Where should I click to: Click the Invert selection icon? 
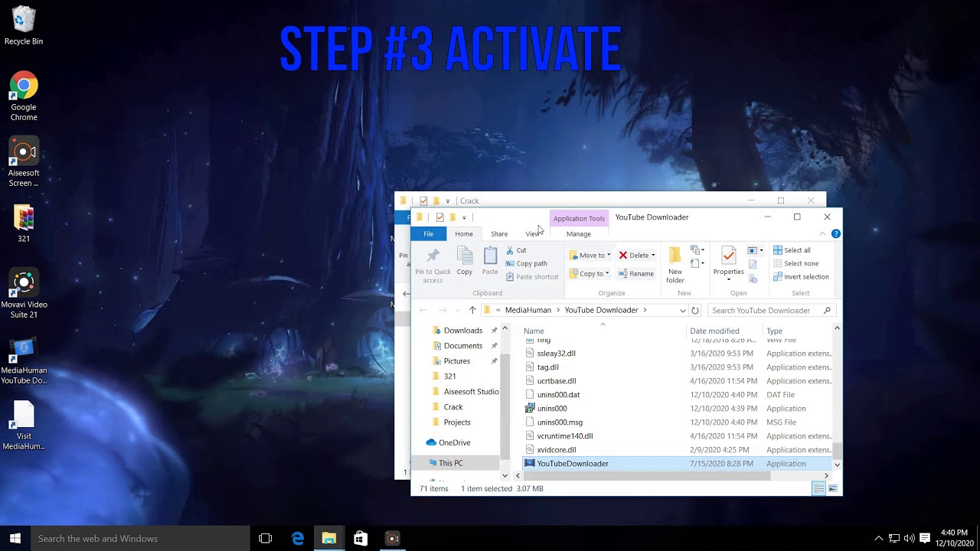[x=778, y=277]
